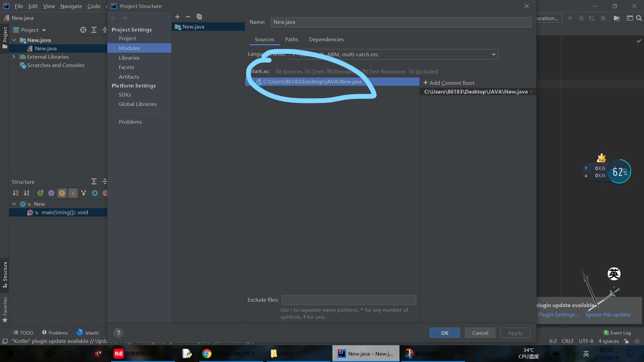Collapse the New class node in Structure
This screenshot has width=644, height=362.
[14, 204]
